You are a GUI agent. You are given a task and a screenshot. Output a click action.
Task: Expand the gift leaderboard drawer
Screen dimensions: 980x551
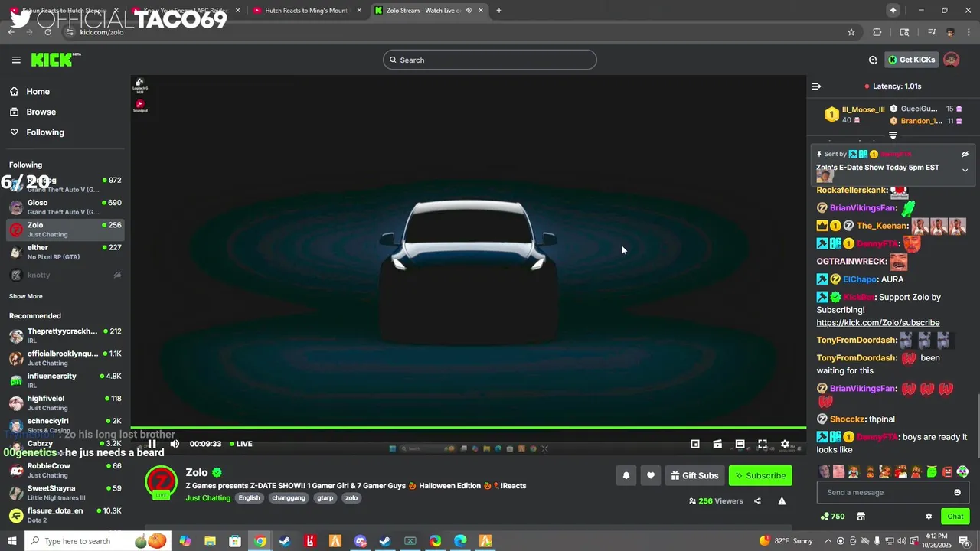pos(893,135)
